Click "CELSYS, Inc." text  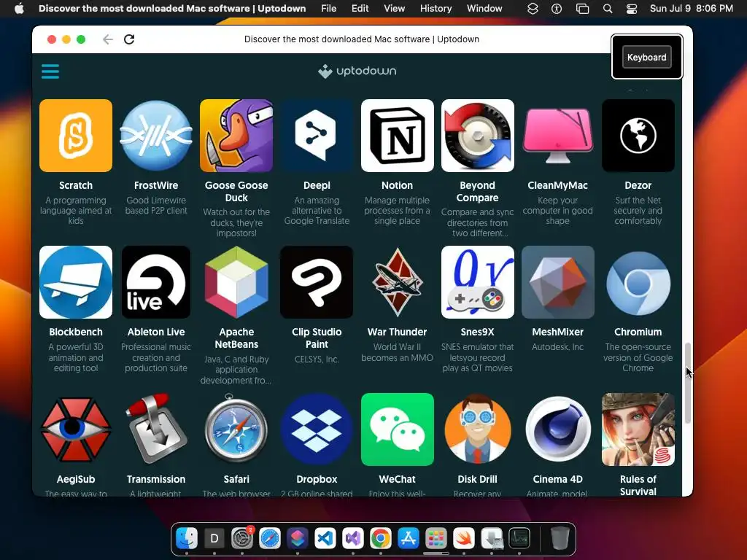pos(317,359)
